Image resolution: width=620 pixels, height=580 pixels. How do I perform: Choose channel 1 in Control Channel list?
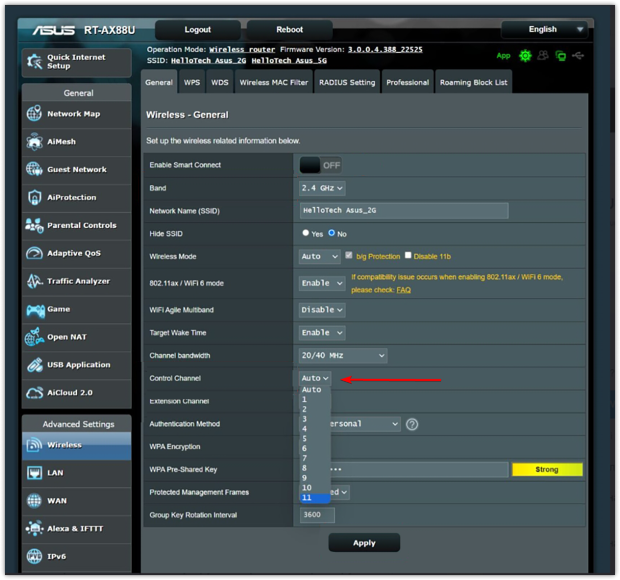[315, 399]
